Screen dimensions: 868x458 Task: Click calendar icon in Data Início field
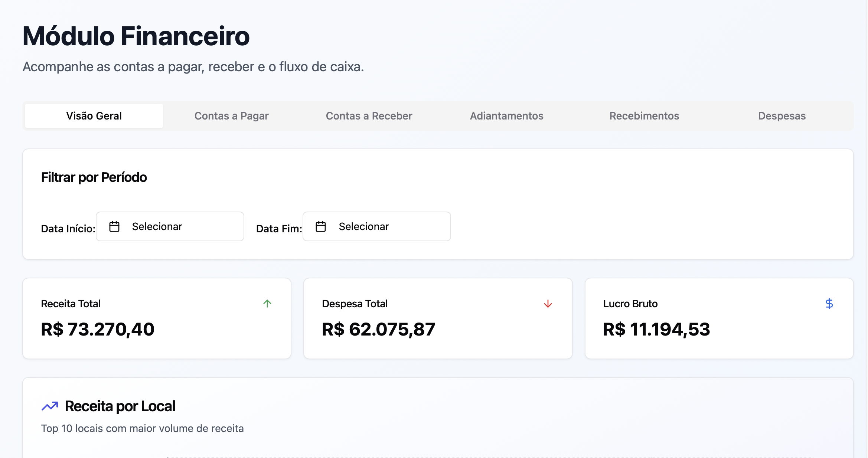(x=114, y=226)
